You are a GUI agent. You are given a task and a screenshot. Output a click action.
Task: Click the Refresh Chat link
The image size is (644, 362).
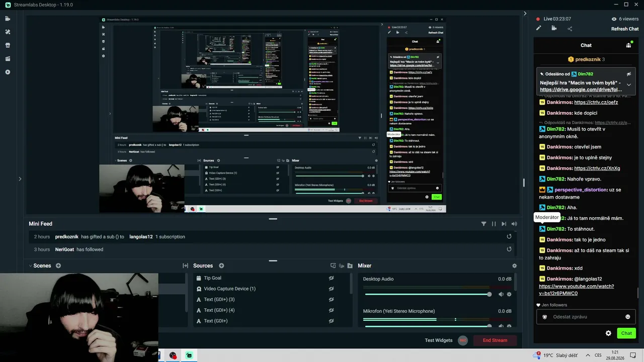tap(625, 29)
